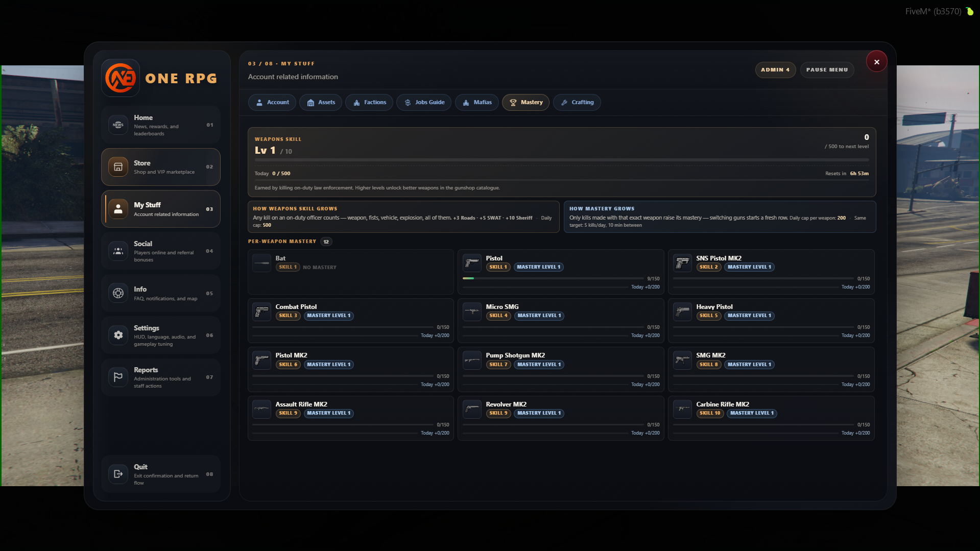Close the menu with the X button
Viewport: 980px width, 551px height.
[876, 62]
